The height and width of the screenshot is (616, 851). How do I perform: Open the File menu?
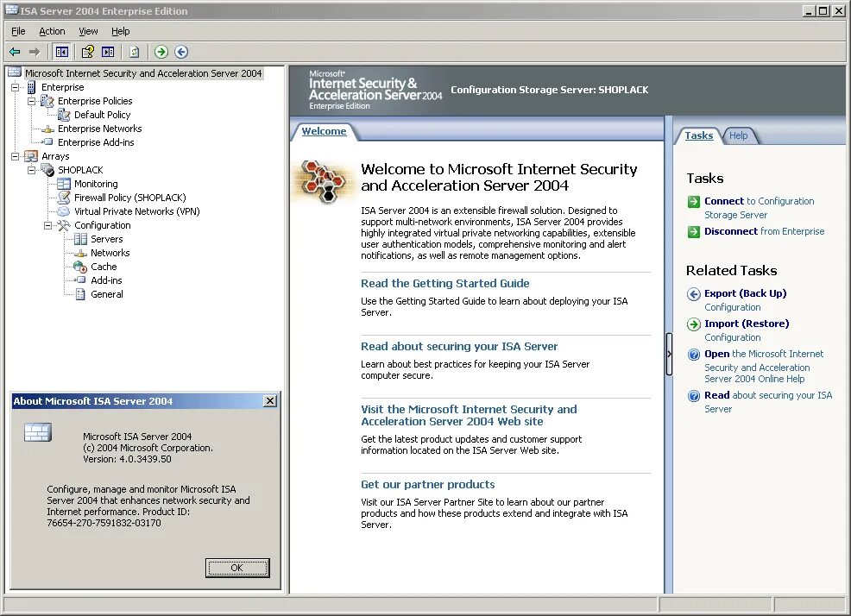[x=18, y=31]
